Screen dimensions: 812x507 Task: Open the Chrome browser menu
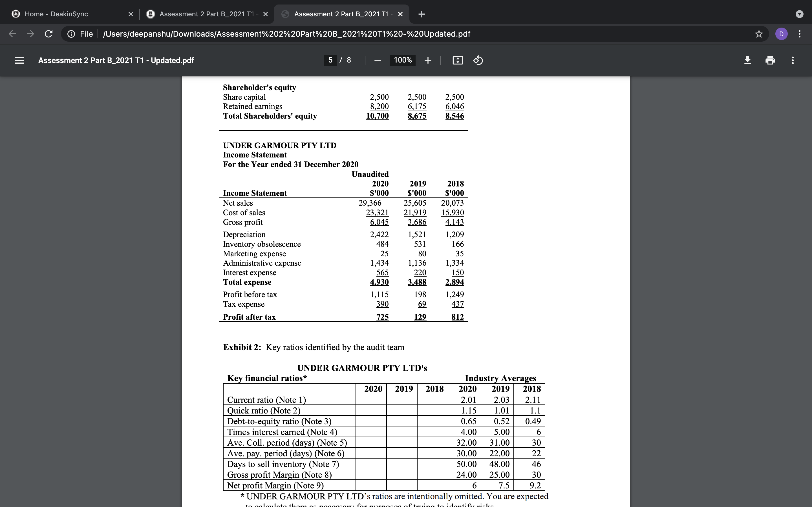[800, 34]
